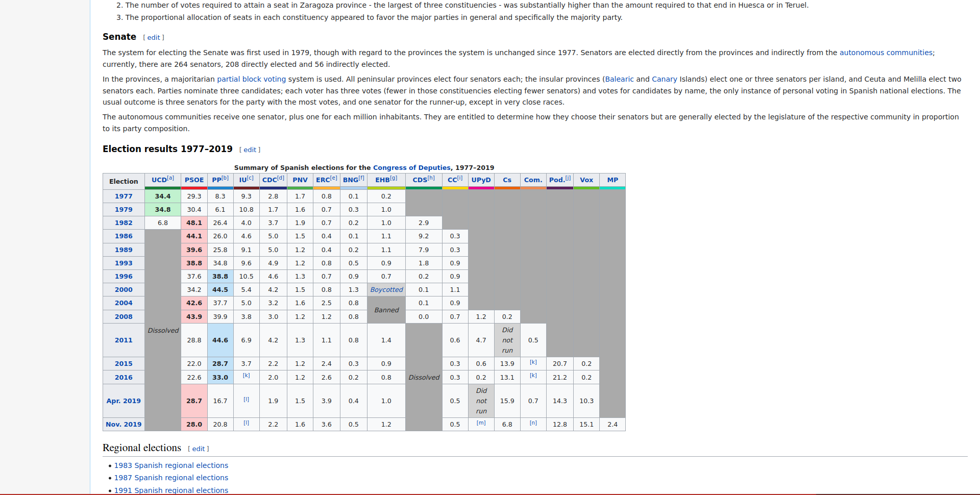Open the 1977 election row link
This screenshot has height=495, width=980.
pos(124,196)
